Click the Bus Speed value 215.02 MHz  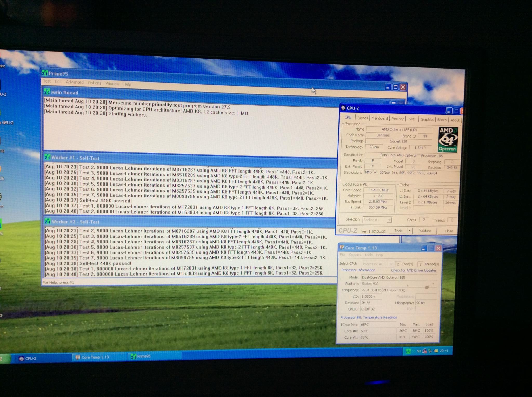[x=378, y=202]
